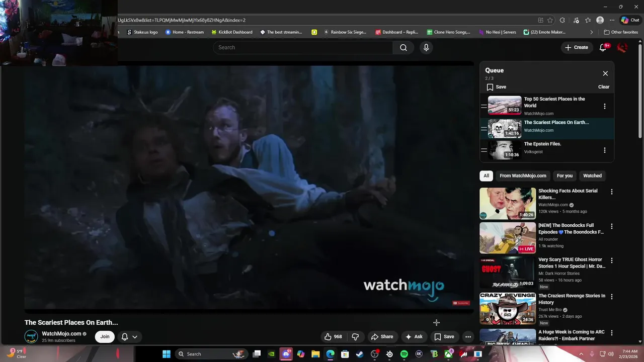Open menu for Boondocks Full Episodes video
Screen dimensions: 644x362
pos(612,226)
